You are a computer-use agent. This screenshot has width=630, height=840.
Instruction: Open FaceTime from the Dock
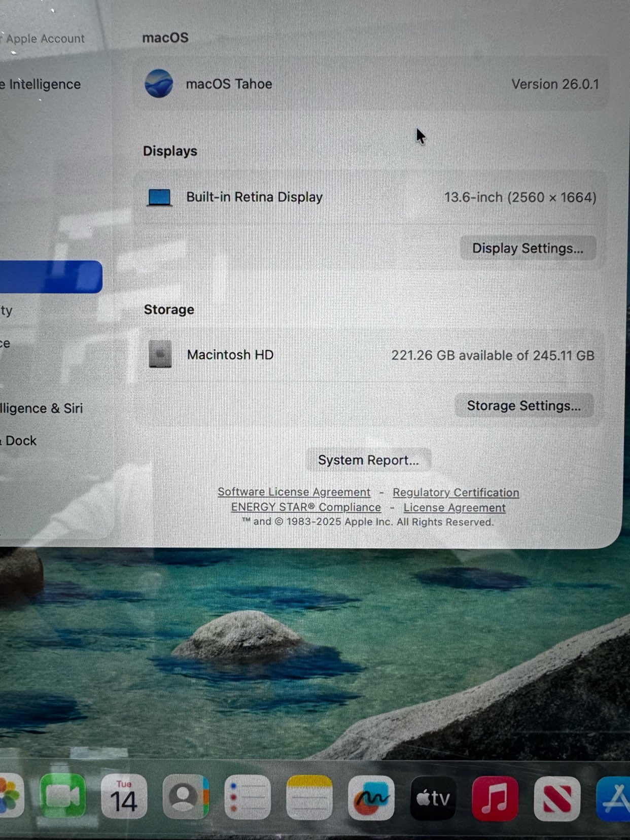(62, 796)
